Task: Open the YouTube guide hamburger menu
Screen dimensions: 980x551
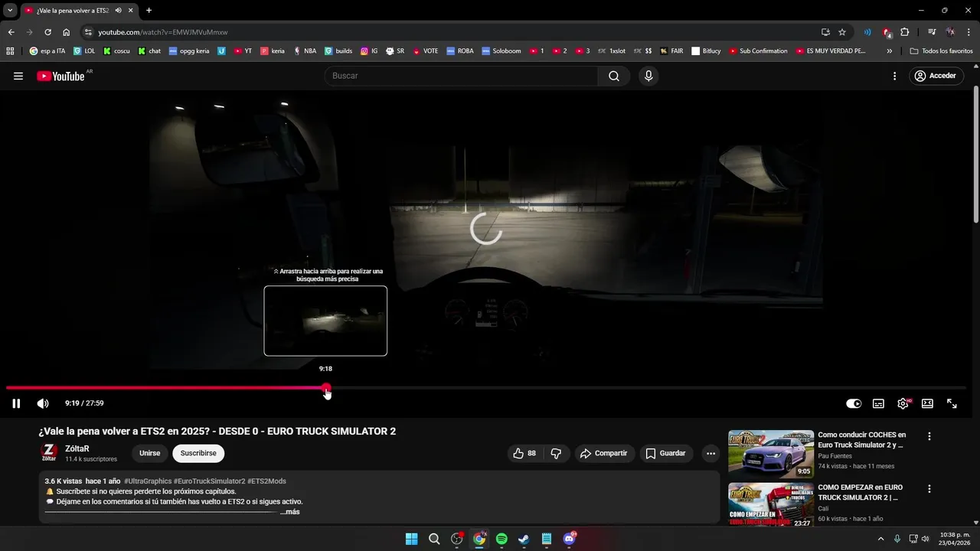Action: 18,76
